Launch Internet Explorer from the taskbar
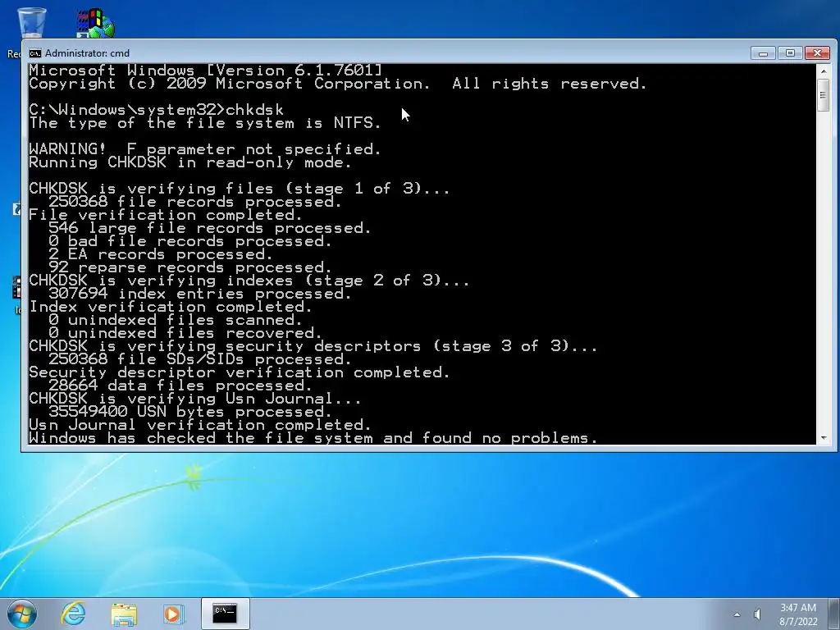The width and height of the screenshot is (840, 630). 73,614
